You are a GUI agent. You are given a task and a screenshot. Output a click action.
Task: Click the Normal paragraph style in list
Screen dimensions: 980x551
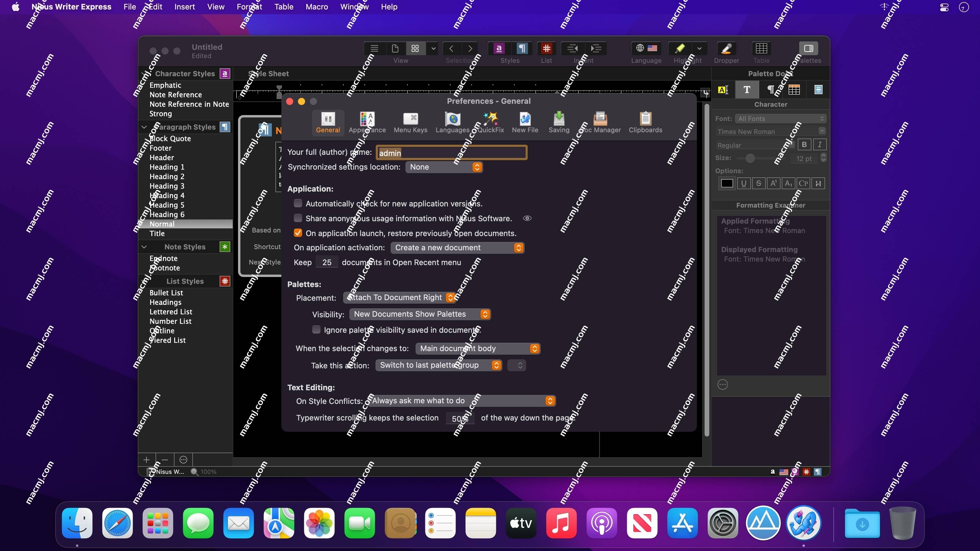pos(161,223)
